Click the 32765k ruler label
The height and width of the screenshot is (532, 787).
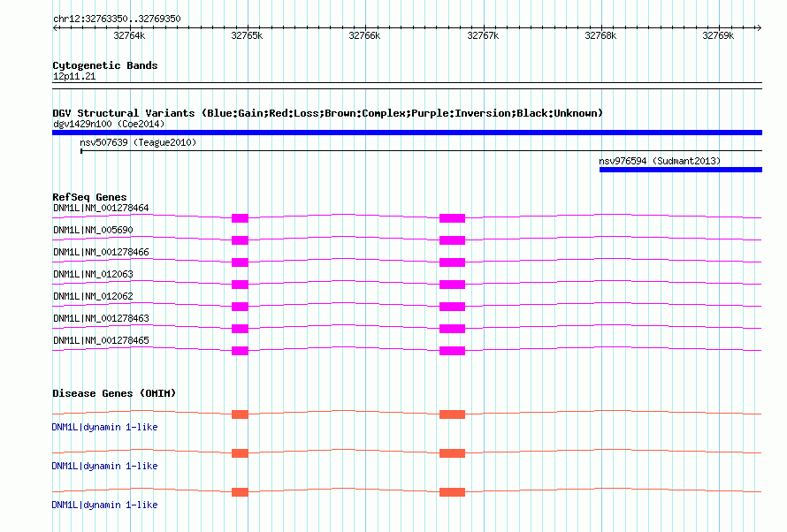point(247,36)
